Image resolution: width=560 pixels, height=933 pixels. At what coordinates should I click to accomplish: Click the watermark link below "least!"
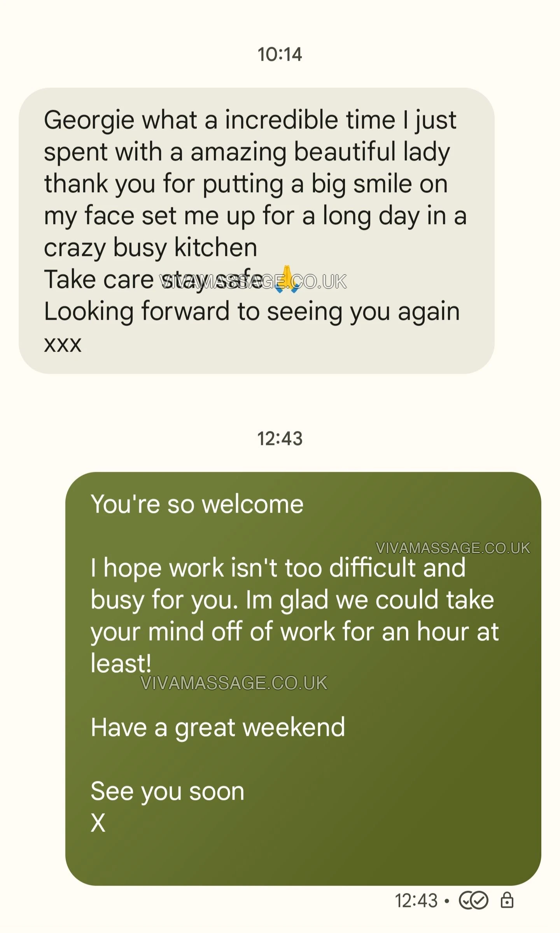pos(234,683)
